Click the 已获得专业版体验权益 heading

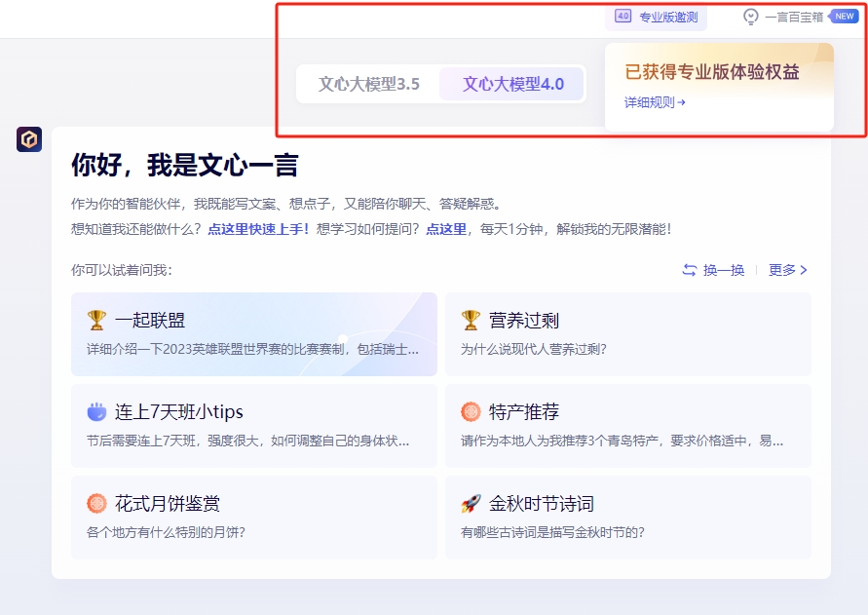pyautogui.click(x=712, y=72)
